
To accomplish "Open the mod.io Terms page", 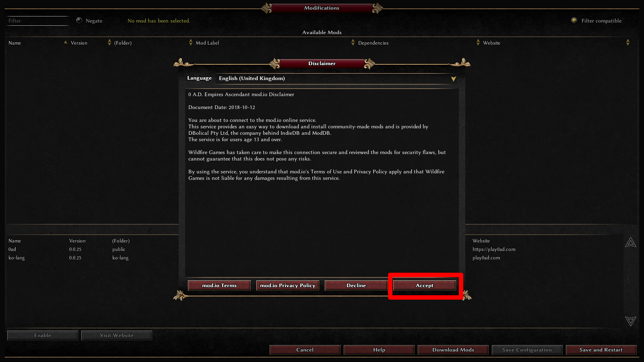I will (219, 285).
